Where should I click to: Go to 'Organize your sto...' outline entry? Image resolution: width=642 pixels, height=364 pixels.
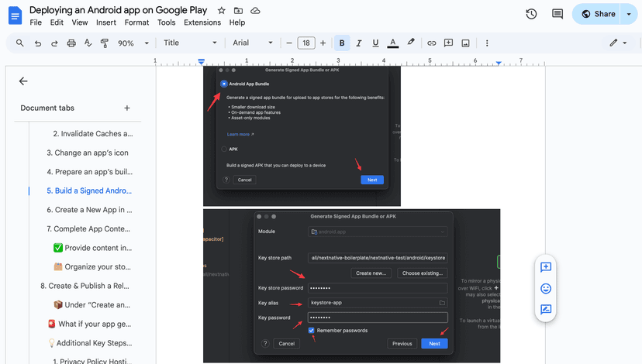(x=92, y=266)
